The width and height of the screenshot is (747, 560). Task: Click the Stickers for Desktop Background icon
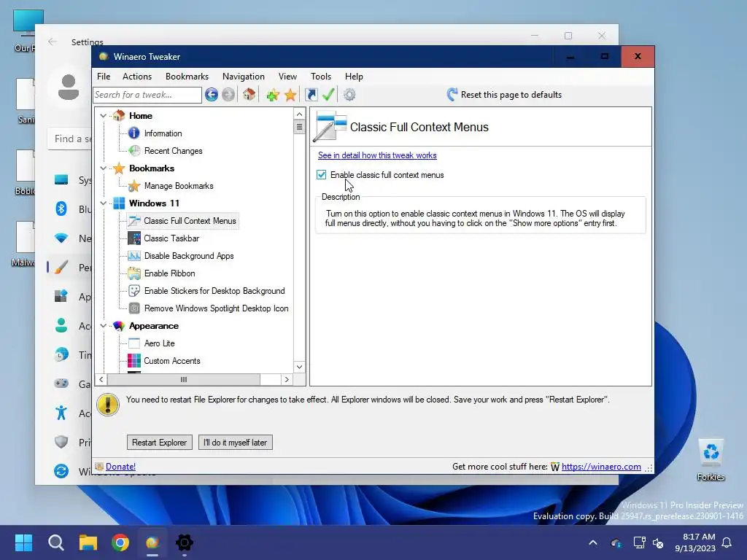(x=134, y=291)
